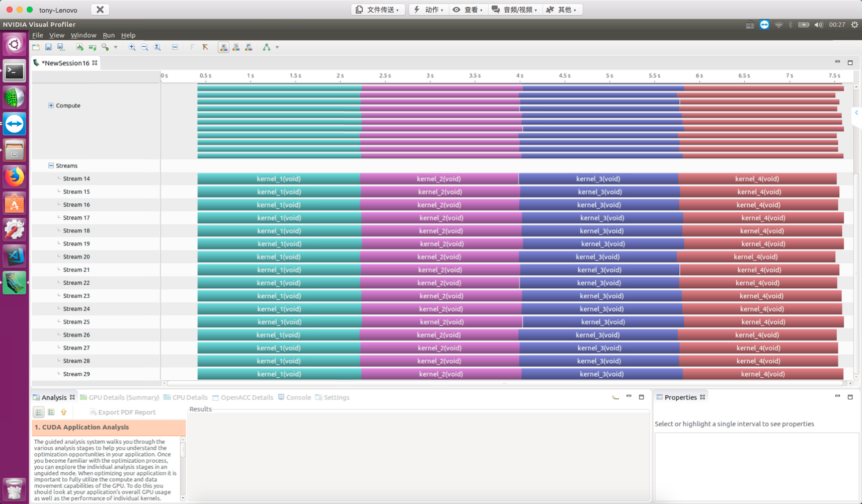Close the NewSession16 tab

coord(95,63)
